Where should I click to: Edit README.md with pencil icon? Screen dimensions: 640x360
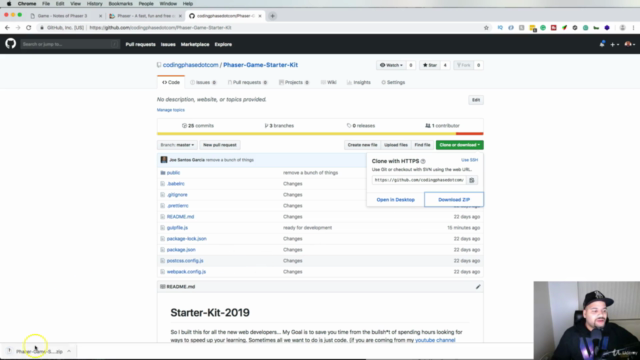pos(478,287)
